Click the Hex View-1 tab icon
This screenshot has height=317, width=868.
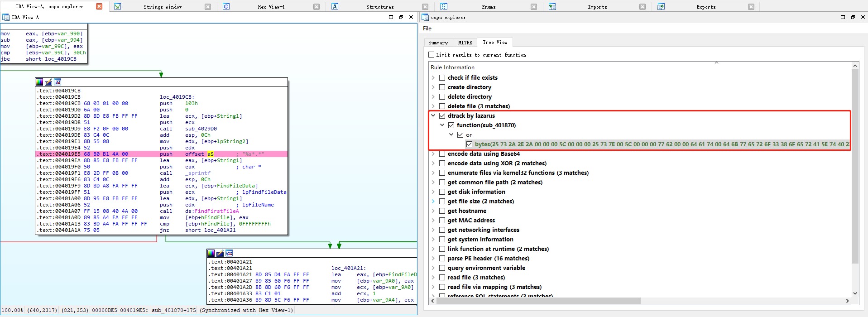pyautogui.click(x=226, y=6)
